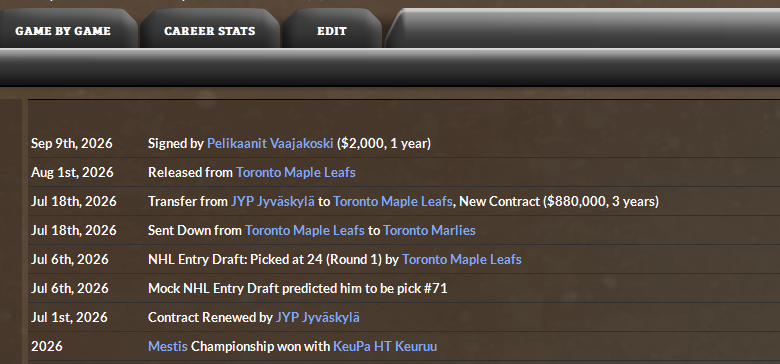780x364 pixels.
Task: Open JYP Jyväskylä in Contract Renewed row
Action: click(317, 317)
